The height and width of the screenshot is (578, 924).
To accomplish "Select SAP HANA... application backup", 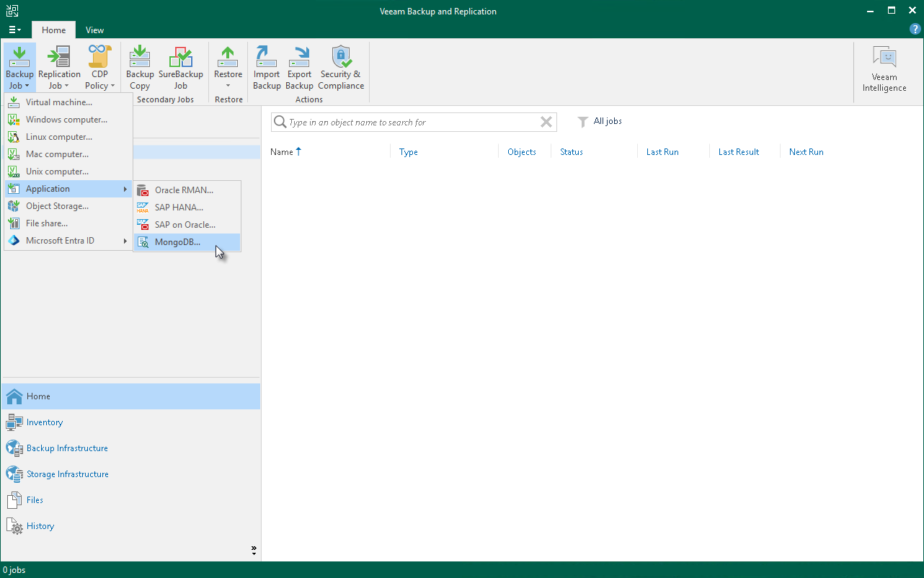I will point(187,208).
